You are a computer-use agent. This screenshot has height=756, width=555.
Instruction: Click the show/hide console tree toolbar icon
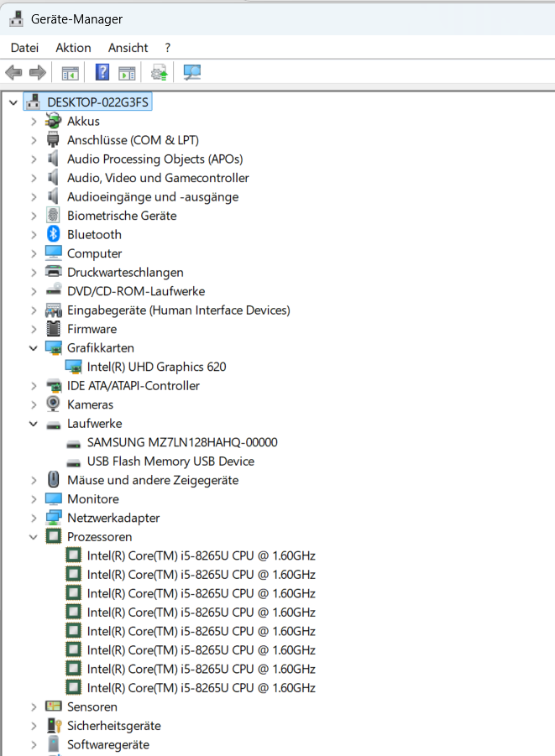71,73
